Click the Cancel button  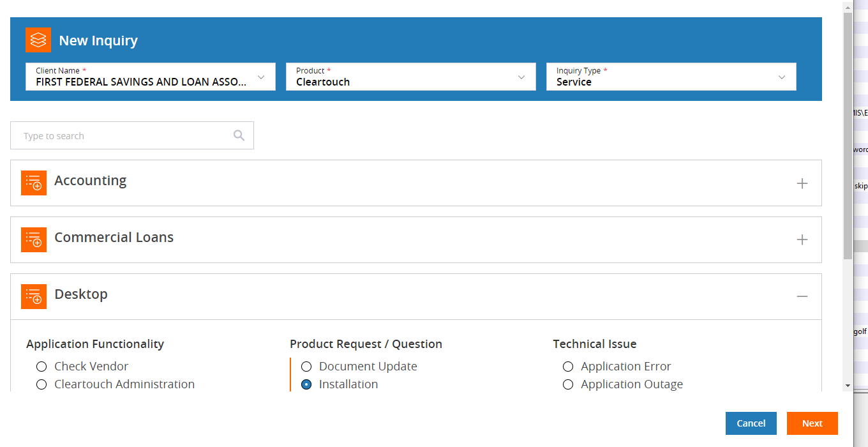click(751, 423)
